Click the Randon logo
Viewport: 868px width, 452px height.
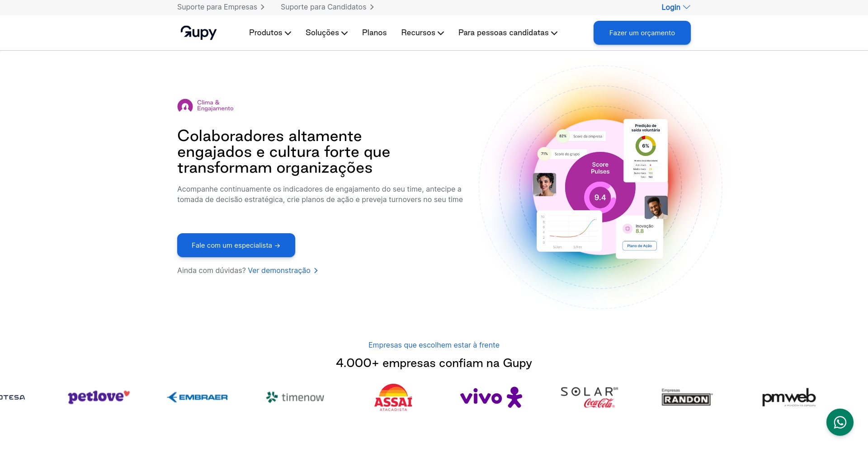687,397
